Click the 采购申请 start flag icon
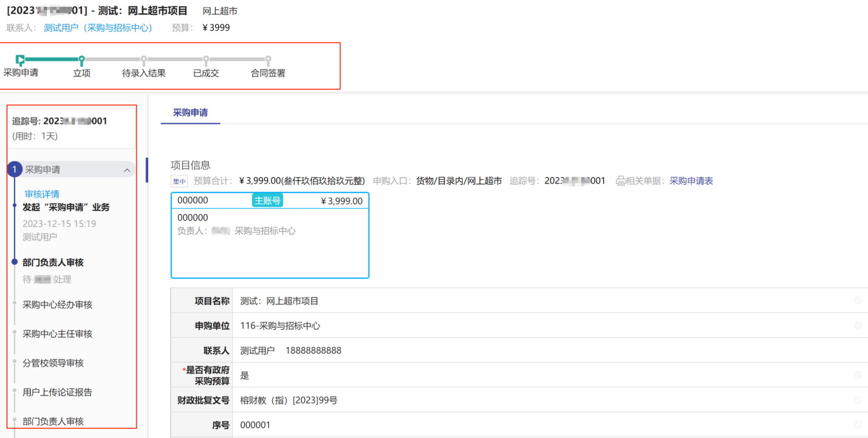The height and width of the screenshot is (438, 868). pos(20,60)
